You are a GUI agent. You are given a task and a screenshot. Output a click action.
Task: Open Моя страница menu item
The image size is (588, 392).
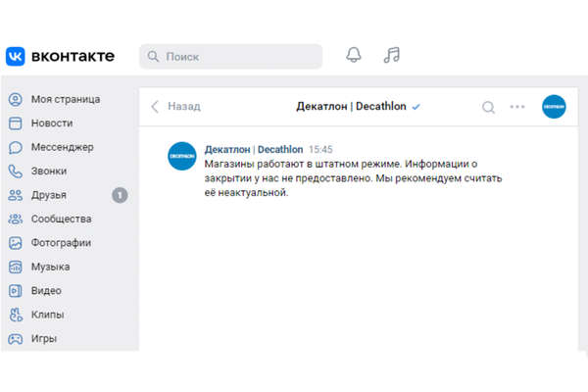[x=66, y=99]
